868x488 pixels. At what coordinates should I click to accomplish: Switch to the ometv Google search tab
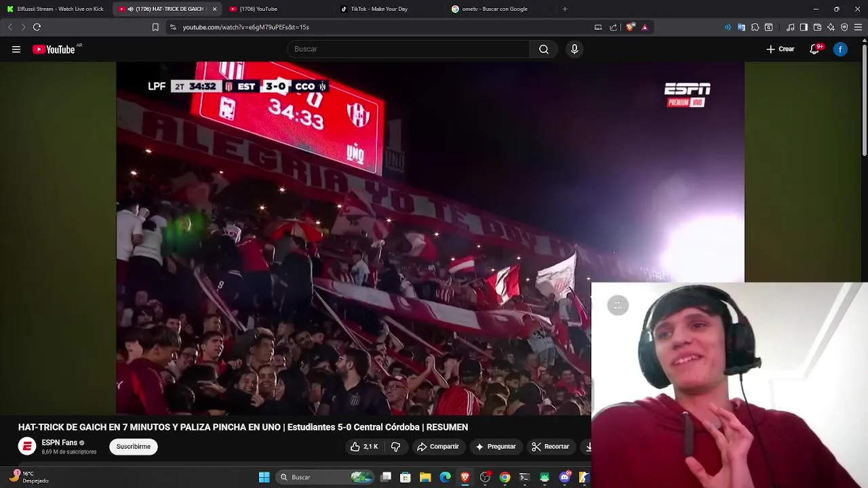[x=502, y=9]
